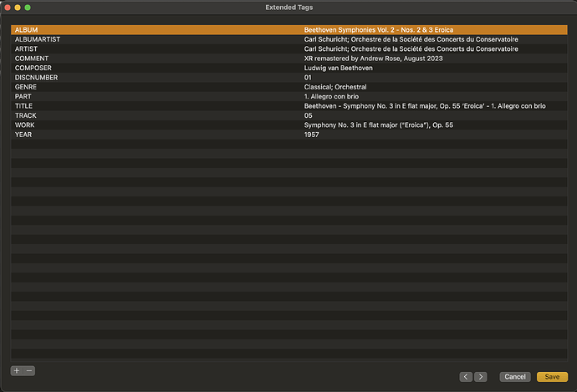Click composer value 'Ludwig van Beethoven'
577x392 pixels.
coord(338,68)
